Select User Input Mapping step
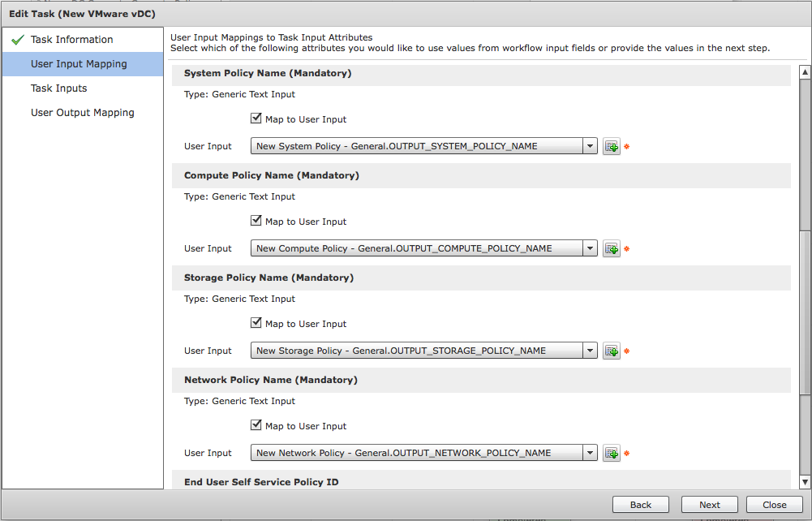The width and height of the screenshot is (812, 521). click(83, 63)
